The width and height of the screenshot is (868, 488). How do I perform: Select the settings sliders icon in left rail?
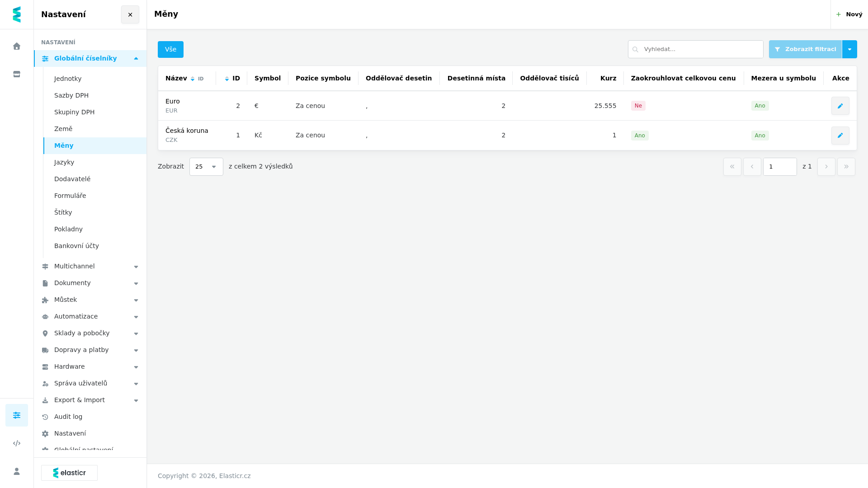tap(17, 415)
